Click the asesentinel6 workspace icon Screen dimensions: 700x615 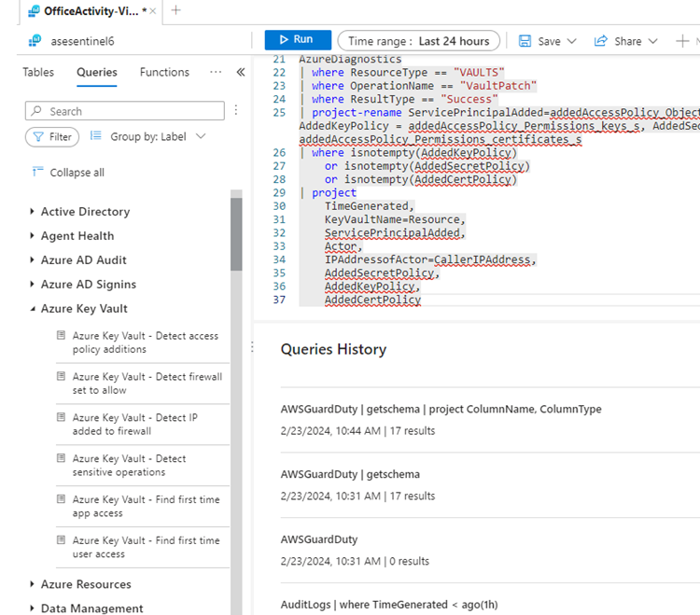35,41
